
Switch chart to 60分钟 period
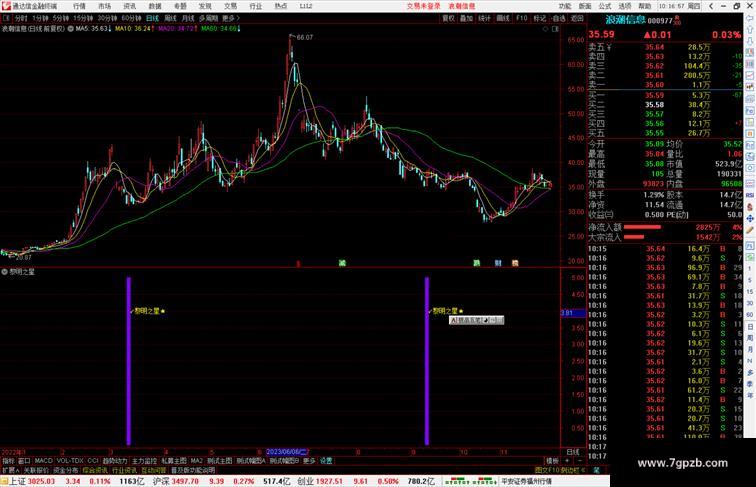(x=131, y=18)
